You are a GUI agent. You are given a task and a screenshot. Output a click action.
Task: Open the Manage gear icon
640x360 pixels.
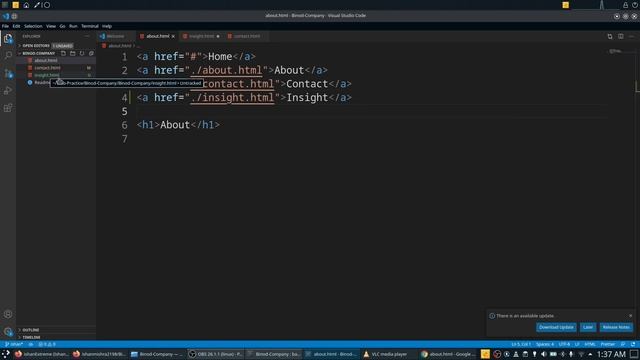8,331
